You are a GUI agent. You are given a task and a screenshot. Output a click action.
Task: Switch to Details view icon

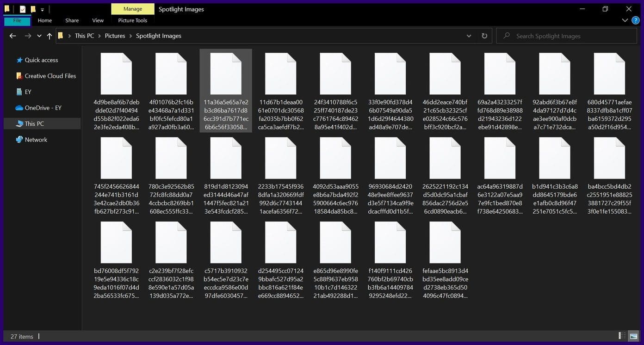coord(623,336)
